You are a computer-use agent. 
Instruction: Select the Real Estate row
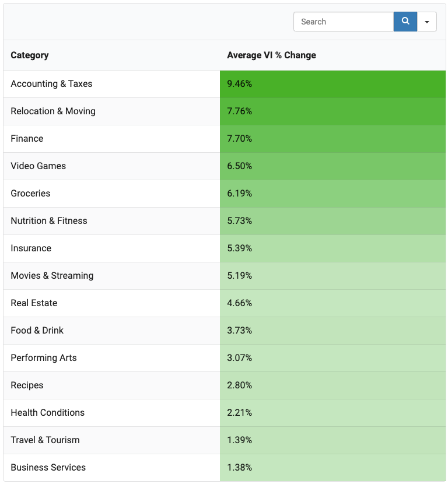click(x=225, y=303)
